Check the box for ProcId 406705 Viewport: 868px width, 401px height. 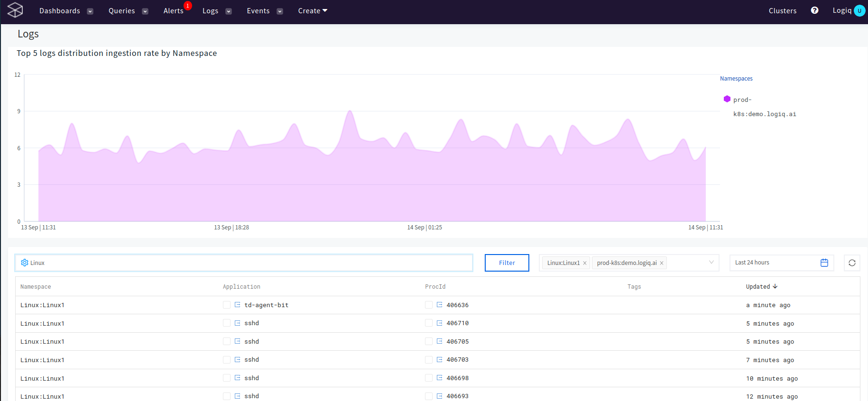click(429, 341)
